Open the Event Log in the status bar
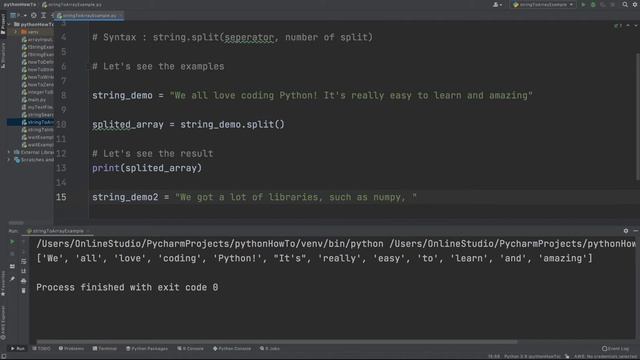 point(616,349)
